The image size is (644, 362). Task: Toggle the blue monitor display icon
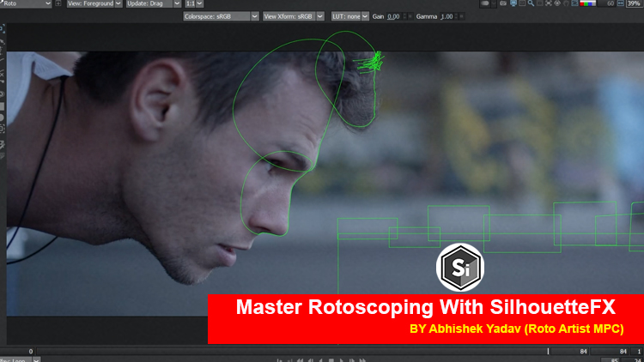coord(513,3)
